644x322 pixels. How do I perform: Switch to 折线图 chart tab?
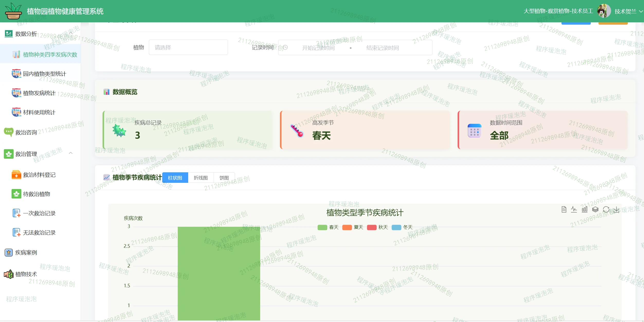coord(201,178)
